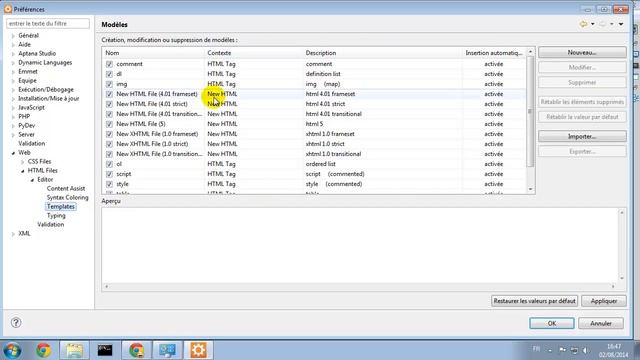Screen dimensions: 640x360
Task: Select the 'html 4.01 transitional' description
Action: coord(333,114)
